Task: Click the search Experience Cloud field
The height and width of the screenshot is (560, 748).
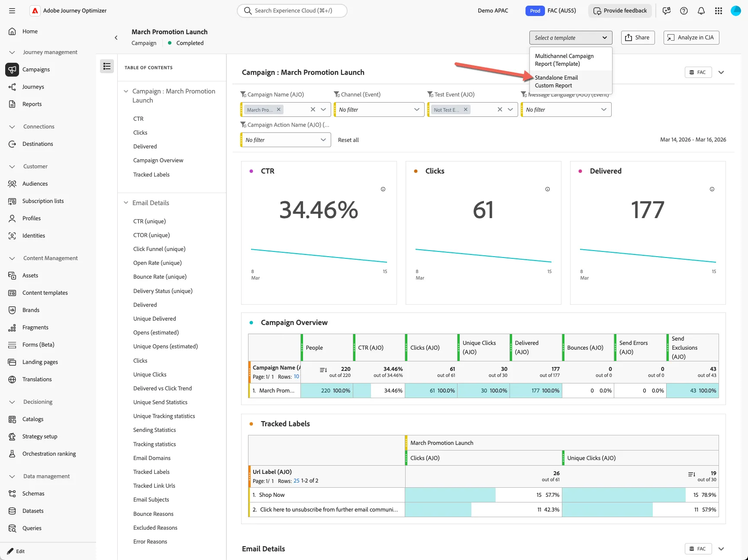Action: tap(292, 11)
